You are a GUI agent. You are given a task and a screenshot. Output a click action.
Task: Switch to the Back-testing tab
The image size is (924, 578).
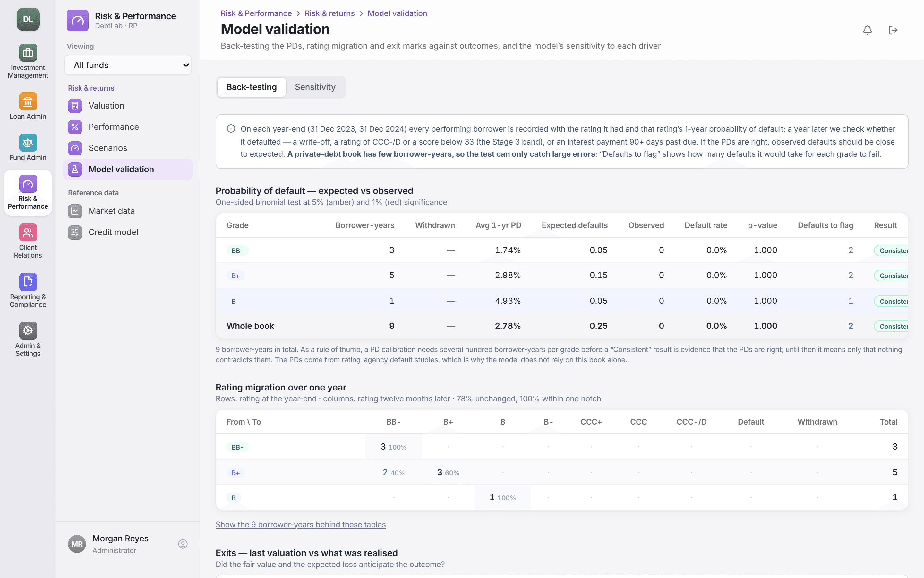coord(252,87)
